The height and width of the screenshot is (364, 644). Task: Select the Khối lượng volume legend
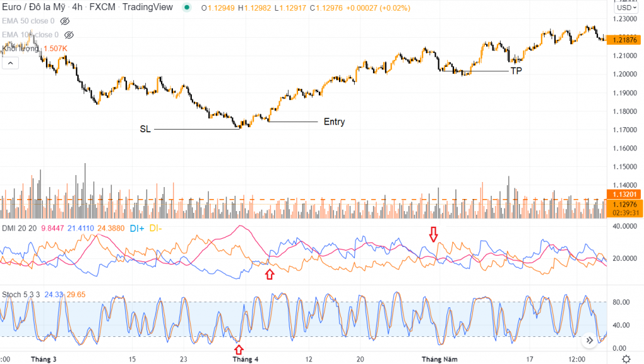click(21, 48)
